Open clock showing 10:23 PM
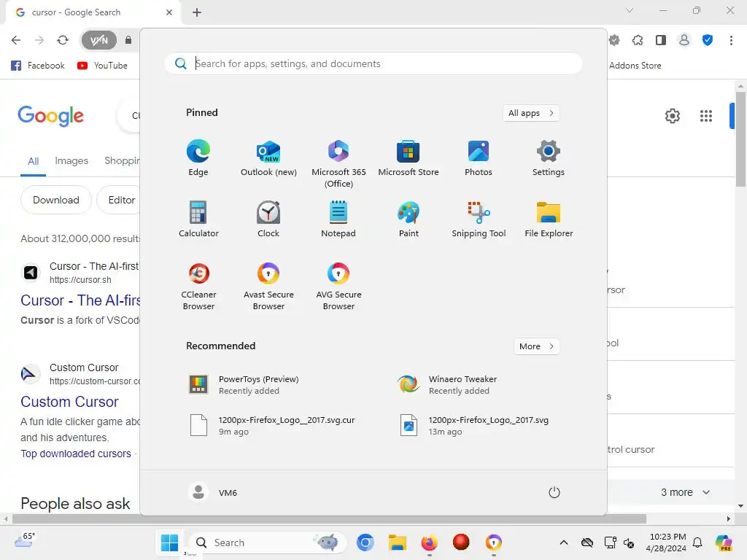 666,542
